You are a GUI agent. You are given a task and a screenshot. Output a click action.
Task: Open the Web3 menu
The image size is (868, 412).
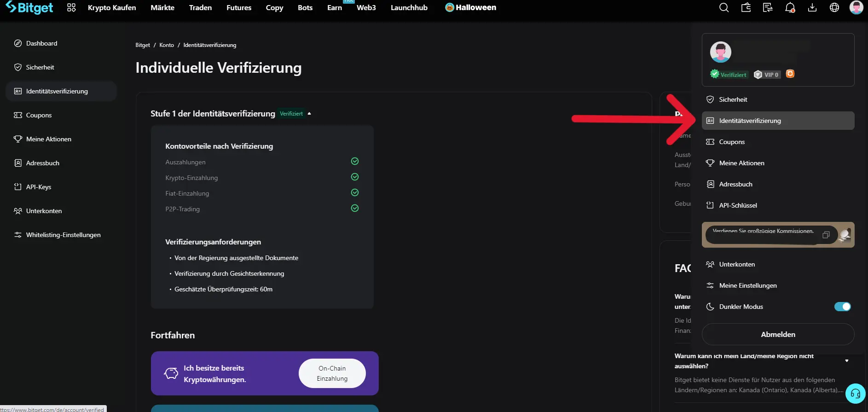[x=366, y=8]
